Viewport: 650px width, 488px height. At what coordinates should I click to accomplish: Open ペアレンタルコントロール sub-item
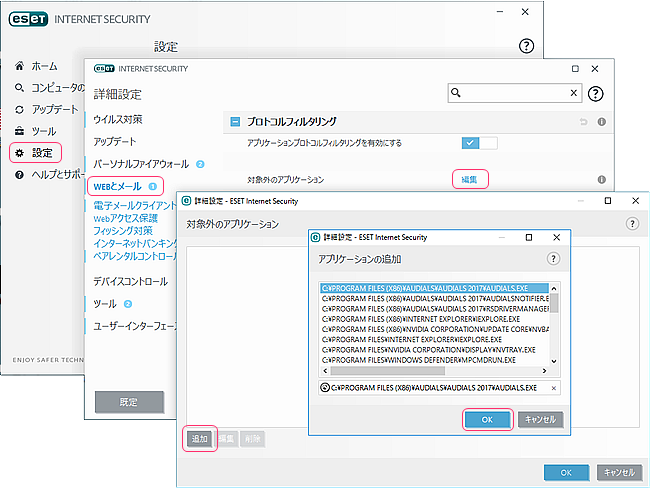135,256
